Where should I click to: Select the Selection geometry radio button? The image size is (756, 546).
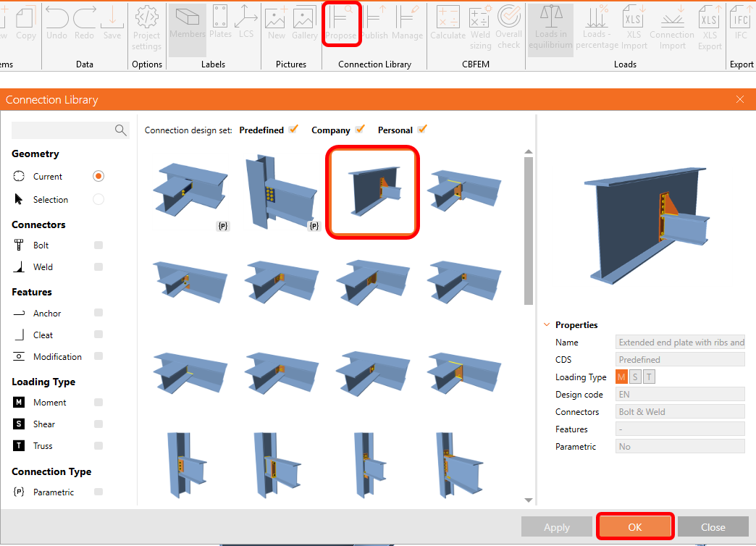click(98, 199)
